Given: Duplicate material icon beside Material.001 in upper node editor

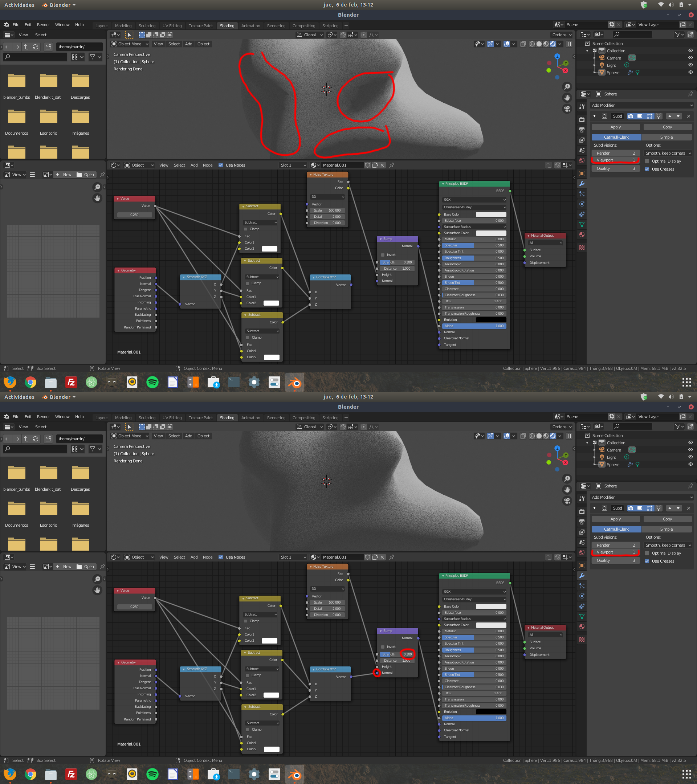Looking at the screenshot, I should 375,165.
